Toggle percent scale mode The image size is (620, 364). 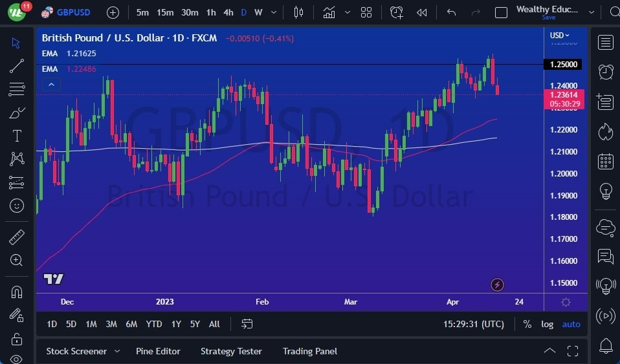(x=527, y=324)
